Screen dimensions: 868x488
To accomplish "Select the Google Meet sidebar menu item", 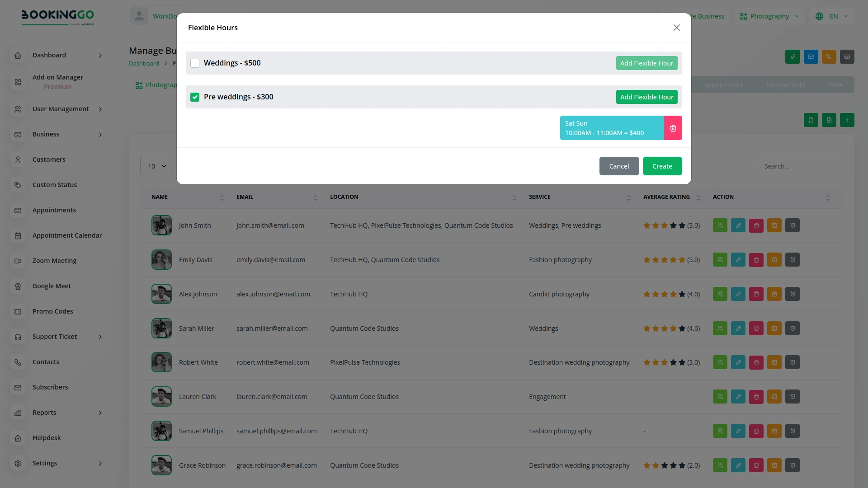I will pos(52,286).
